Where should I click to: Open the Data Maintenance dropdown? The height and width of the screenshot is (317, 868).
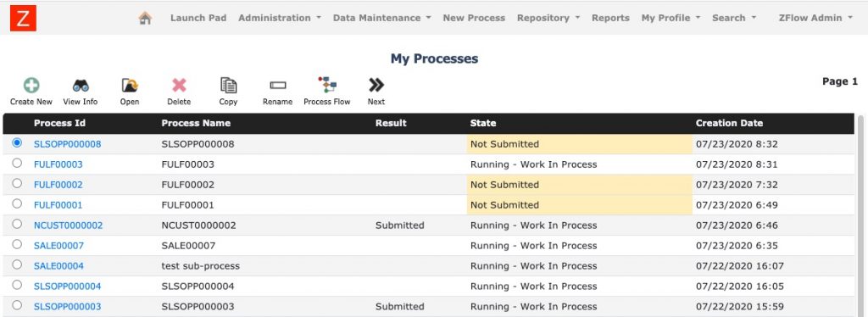pos(382,18)
